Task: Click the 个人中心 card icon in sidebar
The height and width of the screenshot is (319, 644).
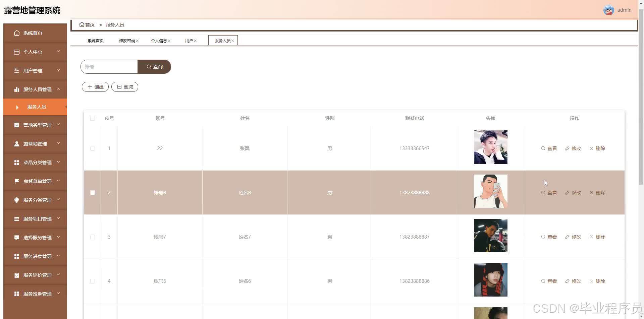Action: tap(17, 52)
